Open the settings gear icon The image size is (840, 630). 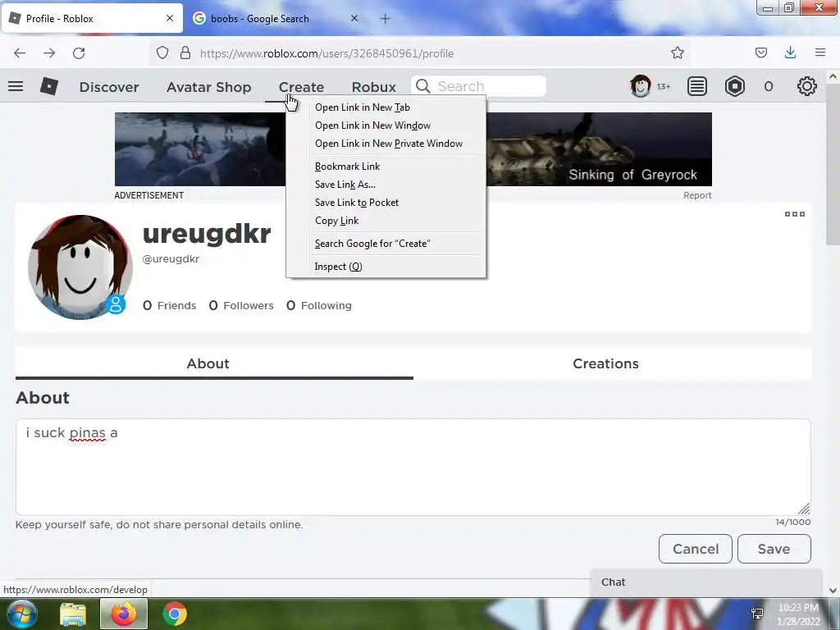click(807, 86)
